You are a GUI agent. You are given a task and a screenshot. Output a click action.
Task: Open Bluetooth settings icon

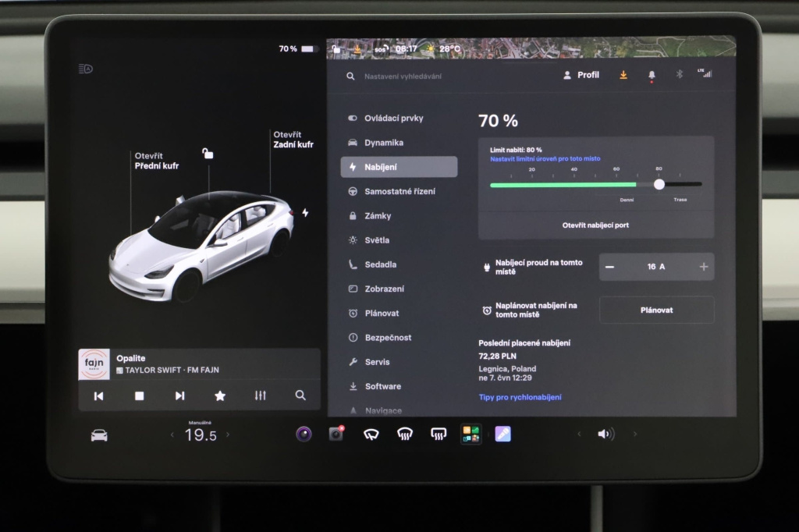pyautogui.click(x=679, y=74)
